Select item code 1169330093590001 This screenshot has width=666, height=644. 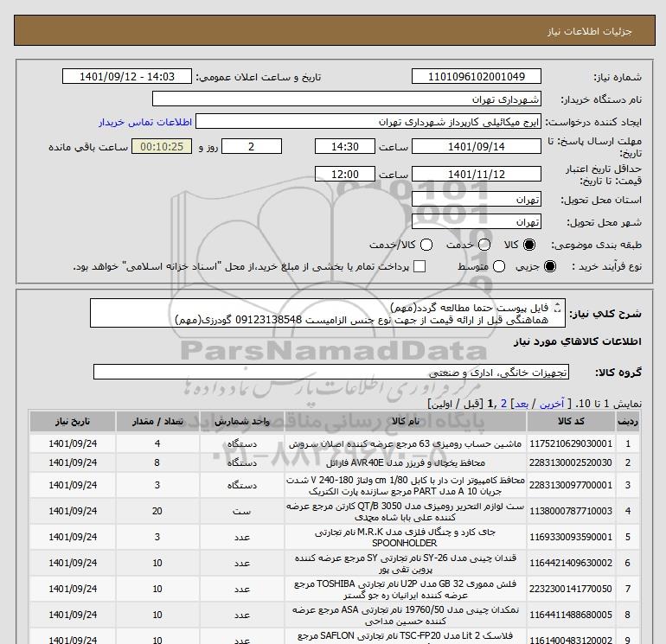(x=571, y=537)
